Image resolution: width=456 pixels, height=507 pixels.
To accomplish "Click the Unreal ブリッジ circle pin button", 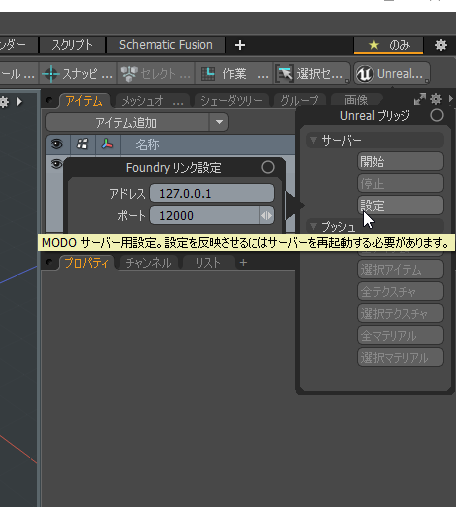I will pos(437,116).
